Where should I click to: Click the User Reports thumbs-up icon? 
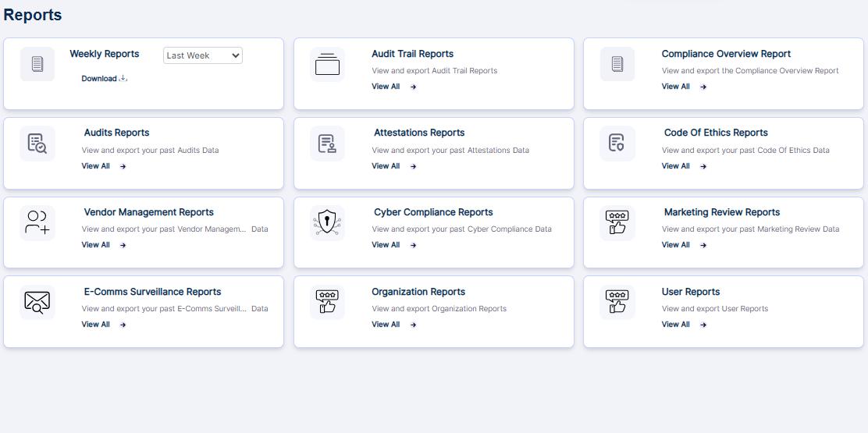(x=617, y=303)
